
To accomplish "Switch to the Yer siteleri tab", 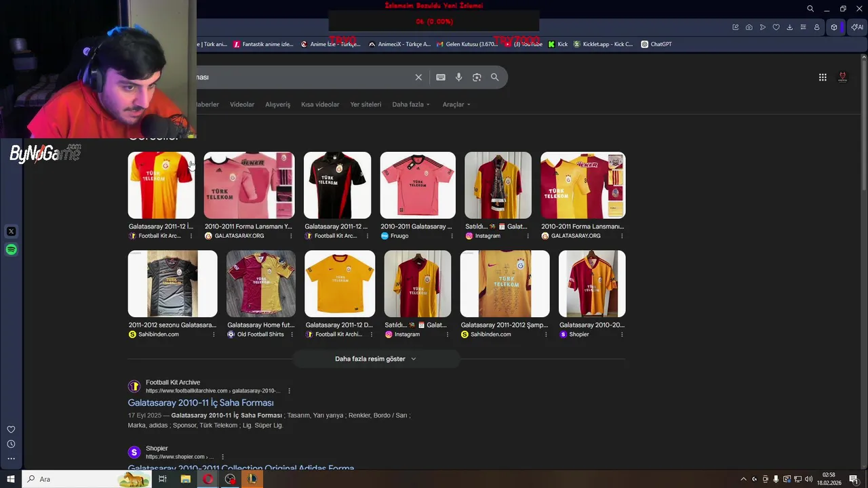I will pyautogui.click(x=366, y=104).
